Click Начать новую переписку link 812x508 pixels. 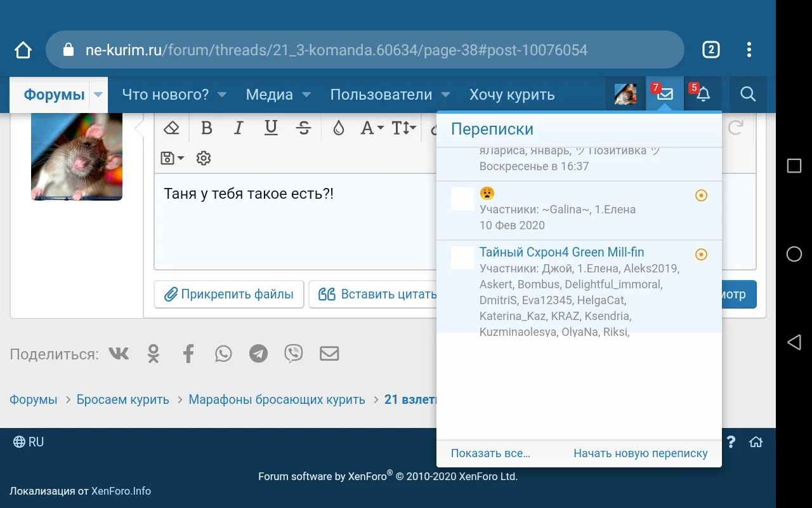click(x=640, y=453)
